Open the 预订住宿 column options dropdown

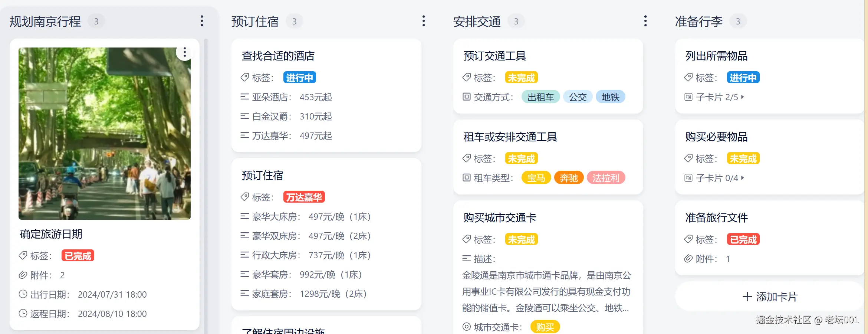click(x=424, y=21)
